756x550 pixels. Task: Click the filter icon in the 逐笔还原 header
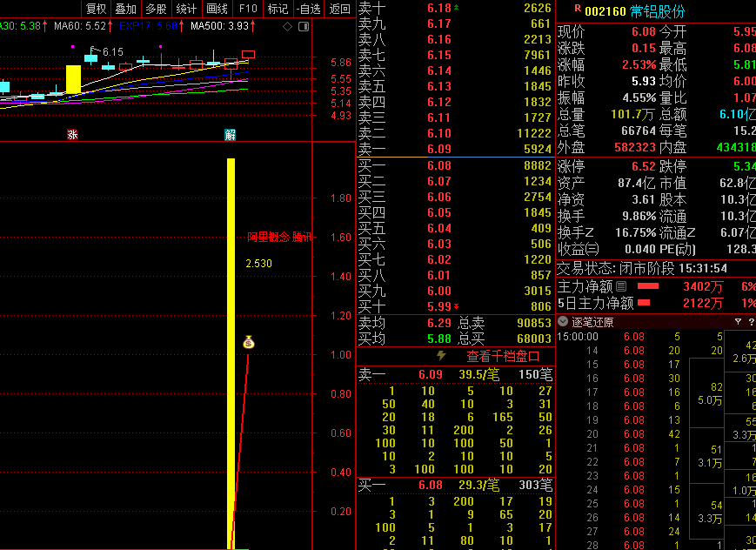(738, 321)
